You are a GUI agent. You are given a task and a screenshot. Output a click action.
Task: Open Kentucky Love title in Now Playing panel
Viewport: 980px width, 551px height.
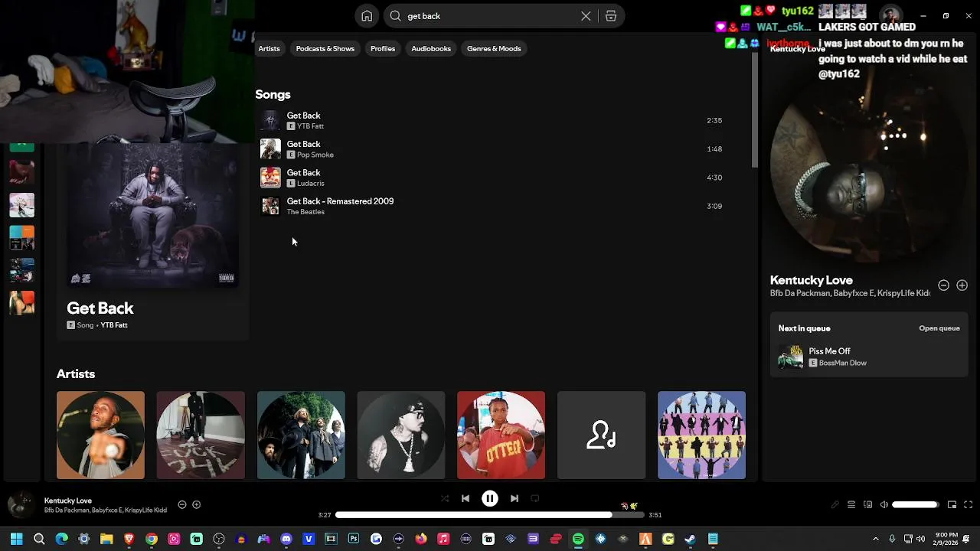(811, 280)
